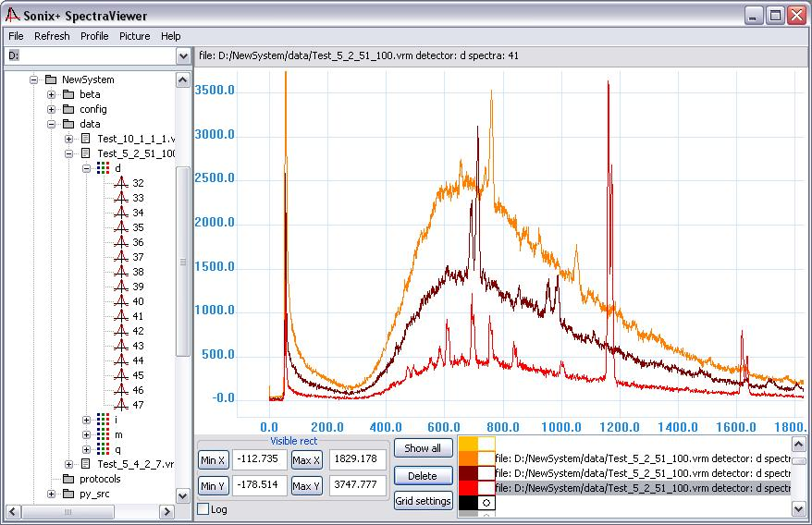Collapse the Test_5_2_51_100 file node
This screenshot has height=525, width=812.
tap(68, 153)
